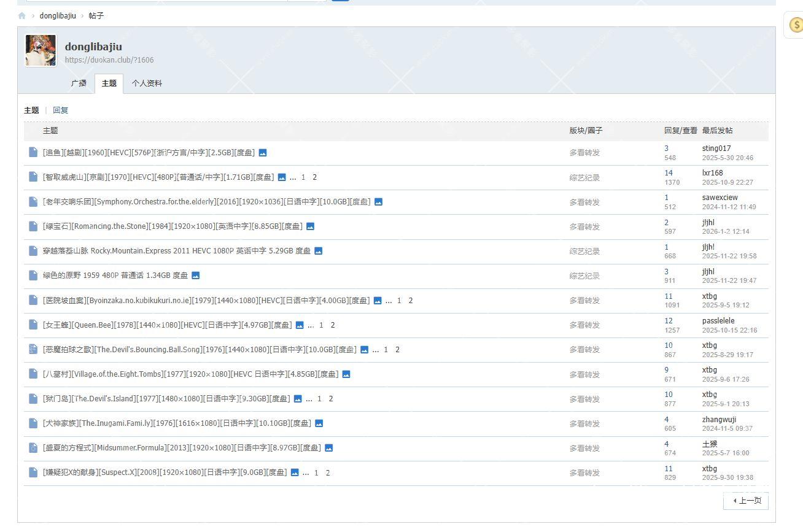Viewport: 803px width, 532px height.
Task: Click the thread icon beside 恶魔拍球之歌
Action: coord(33,349)
